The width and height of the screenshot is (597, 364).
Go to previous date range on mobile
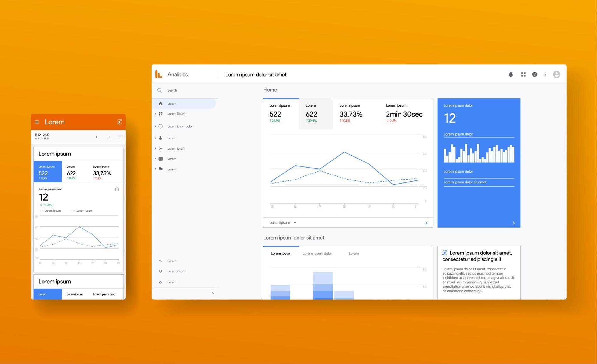point(97,137)
